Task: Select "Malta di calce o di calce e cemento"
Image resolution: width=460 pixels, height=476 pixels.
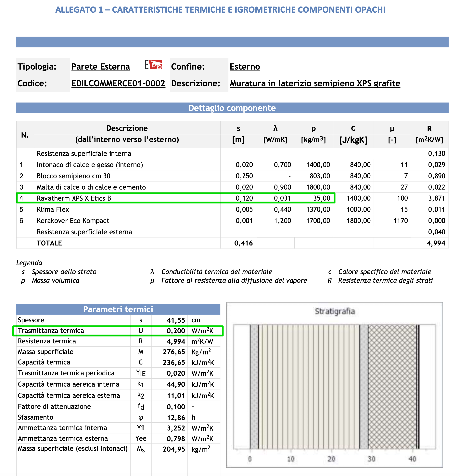Action: [x=91, y=187]
